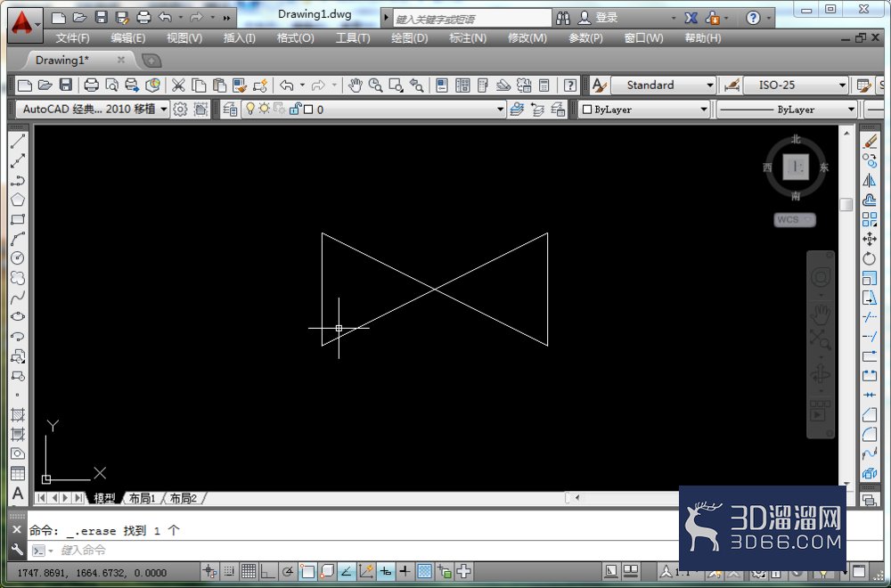Screen dimensions: 891x588
Task: Open the 修改(M) menu
Action: pos(527,38)
